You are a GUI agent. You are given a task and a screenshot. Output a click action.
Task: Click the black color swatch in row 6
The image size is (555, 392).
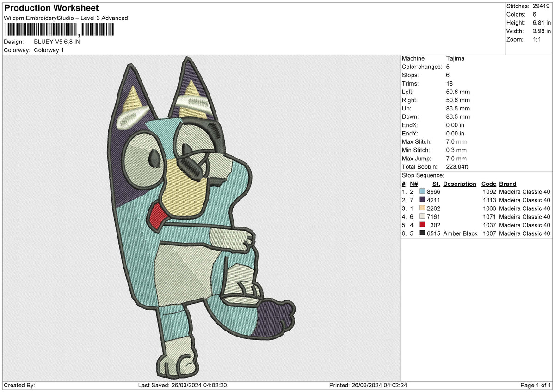click(x=423, y=233)
